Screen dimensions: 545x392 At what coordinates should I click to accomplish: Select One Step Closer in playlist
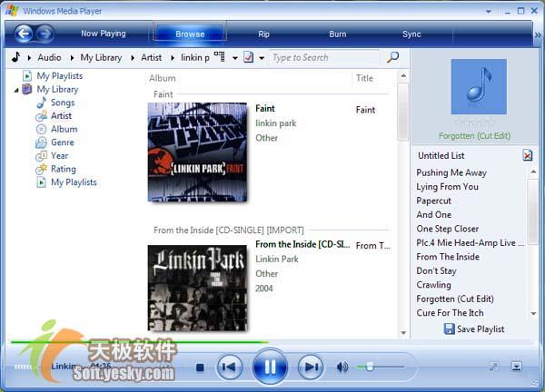click(447, 229)
